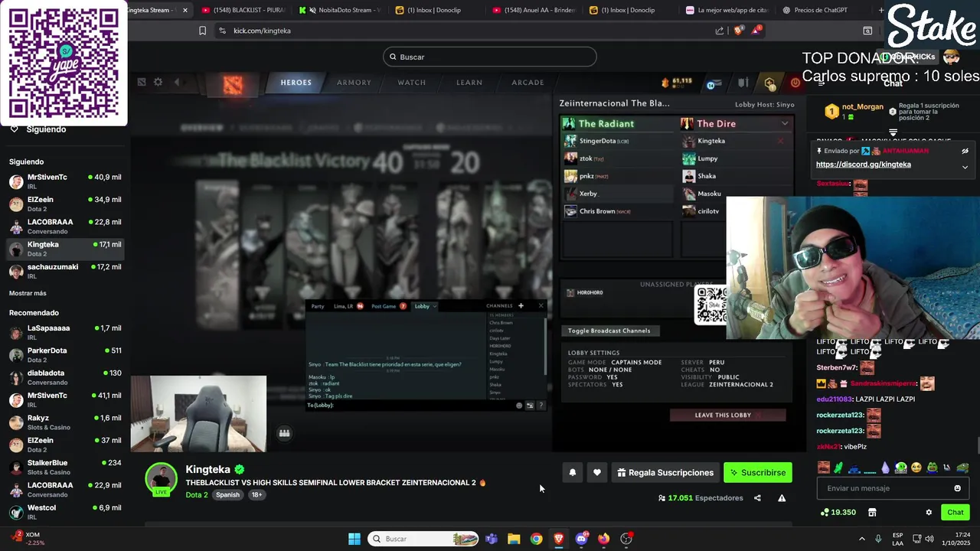
Task: Open Discord from the Windows taskbar
Action: tap(581, 539)
